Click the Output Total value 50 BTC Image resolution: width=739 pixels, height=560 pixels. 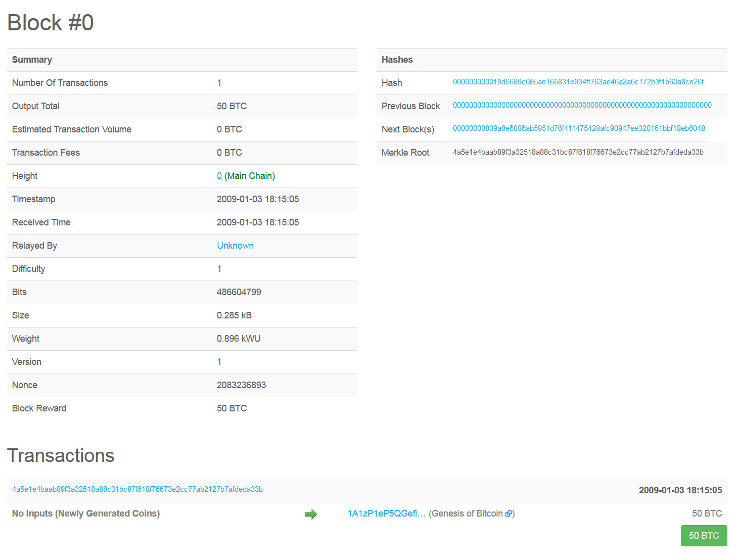click(232, 106)
